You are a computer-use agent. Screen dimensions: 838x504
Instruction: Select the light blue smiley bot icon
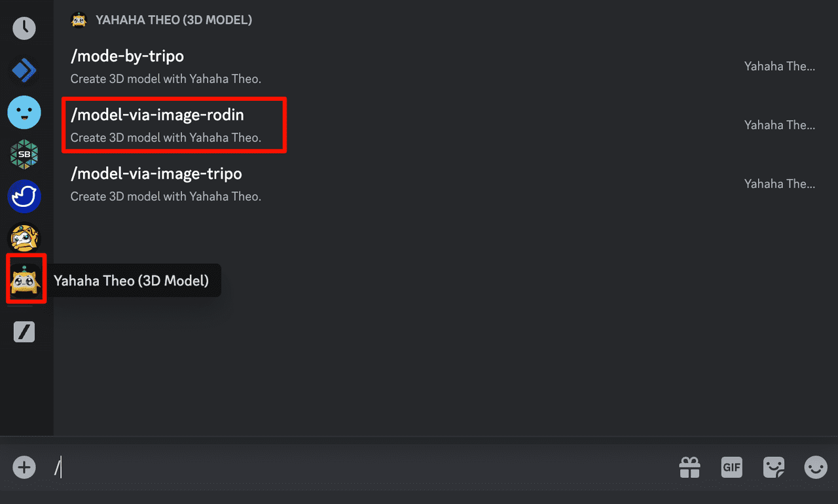point(24,113)
